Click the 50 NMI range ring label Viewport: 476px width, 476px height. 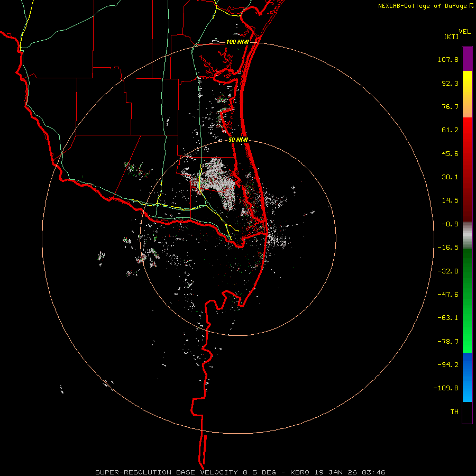[x=238, y=140]
